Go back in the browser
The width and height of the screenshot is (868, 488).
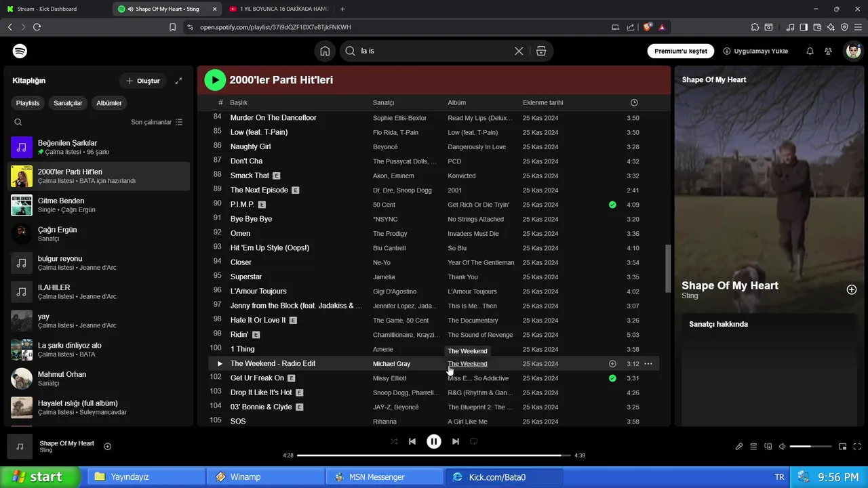[9, 27]
